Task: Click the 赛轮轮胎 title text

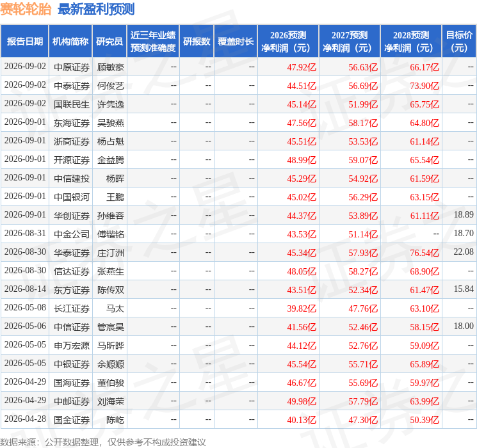Action: pyautogui.click(x=26, y=10)
